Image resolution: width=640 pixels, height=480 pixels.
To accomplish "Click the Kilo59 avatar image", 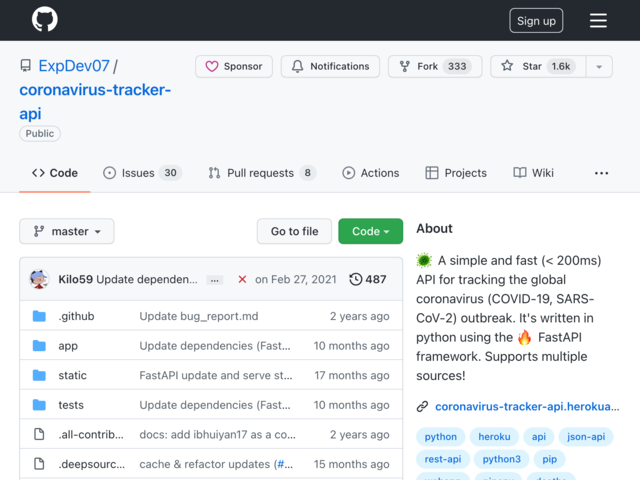I will tap(39, 279).
